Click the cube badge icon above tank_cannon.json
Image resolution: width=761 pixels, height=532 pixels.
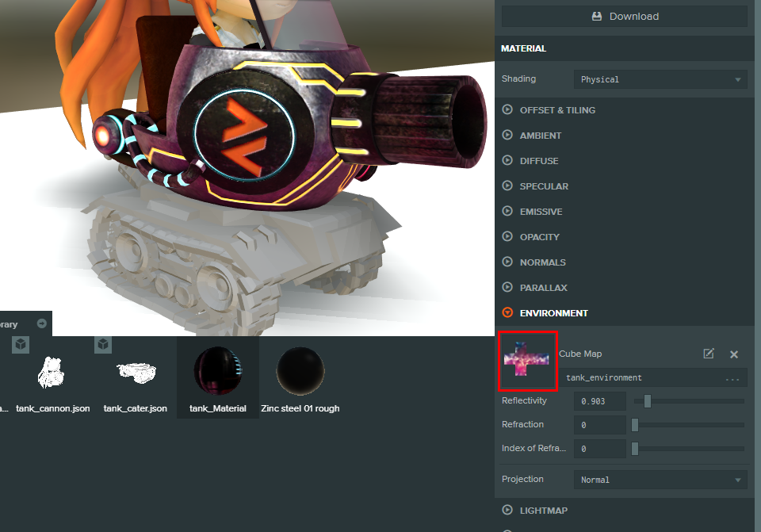pos(21,345)
